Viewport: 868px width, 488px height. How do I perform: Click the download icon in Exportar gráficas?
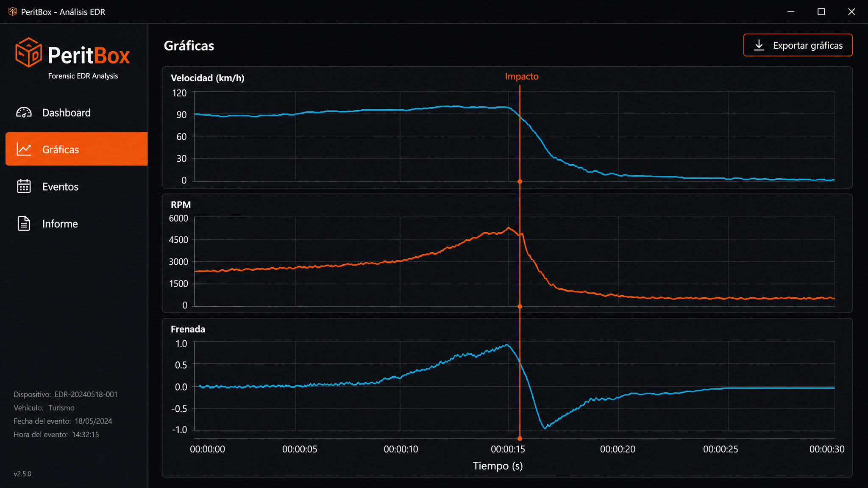tap(759, 45)
